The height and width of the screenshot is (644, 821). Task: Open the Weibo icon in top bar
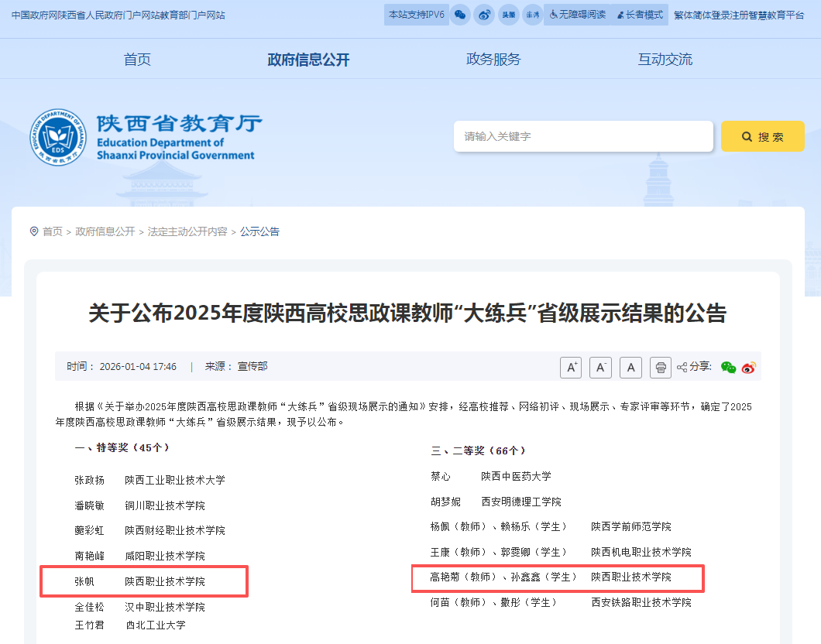click(484, 14)
